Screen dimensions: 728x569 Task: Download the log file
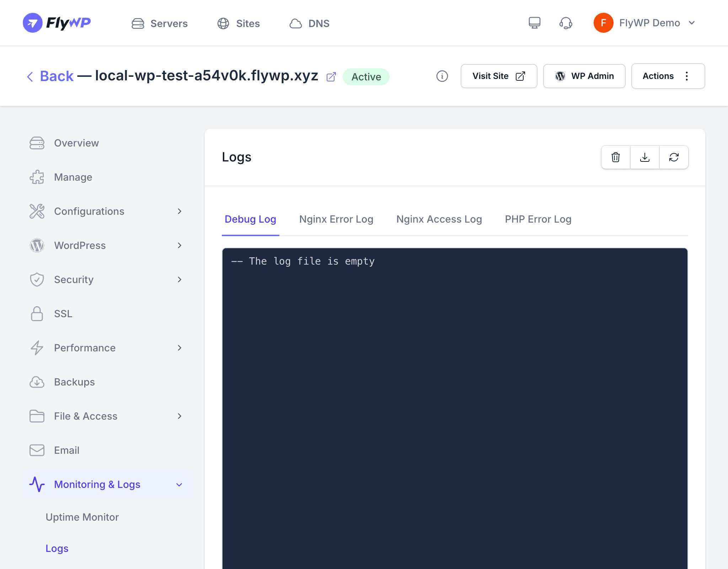pos(645,157)
